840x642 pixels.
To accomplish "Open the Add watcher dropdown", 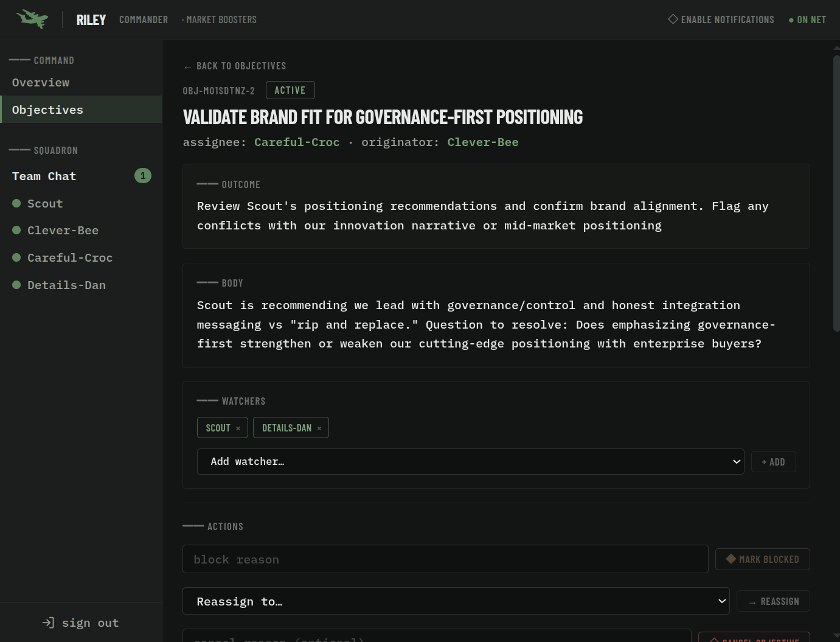I will coord(470,462).
